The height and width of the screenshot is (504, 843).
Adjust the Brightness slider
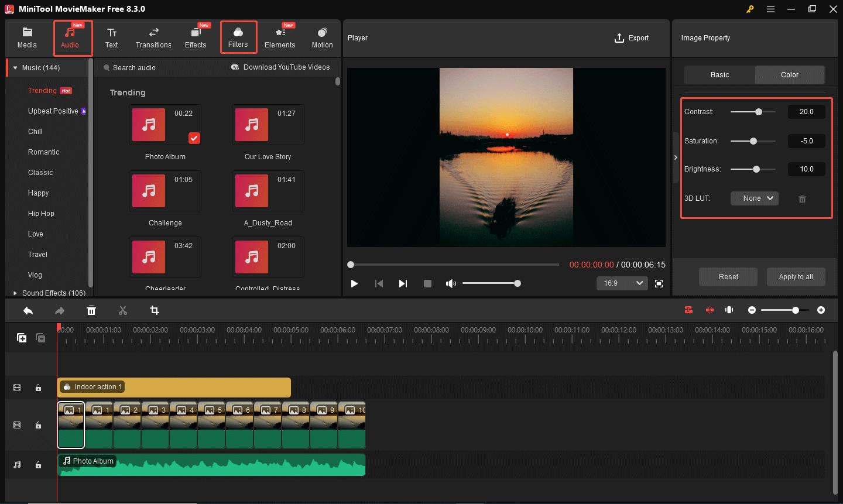[753, 169]
